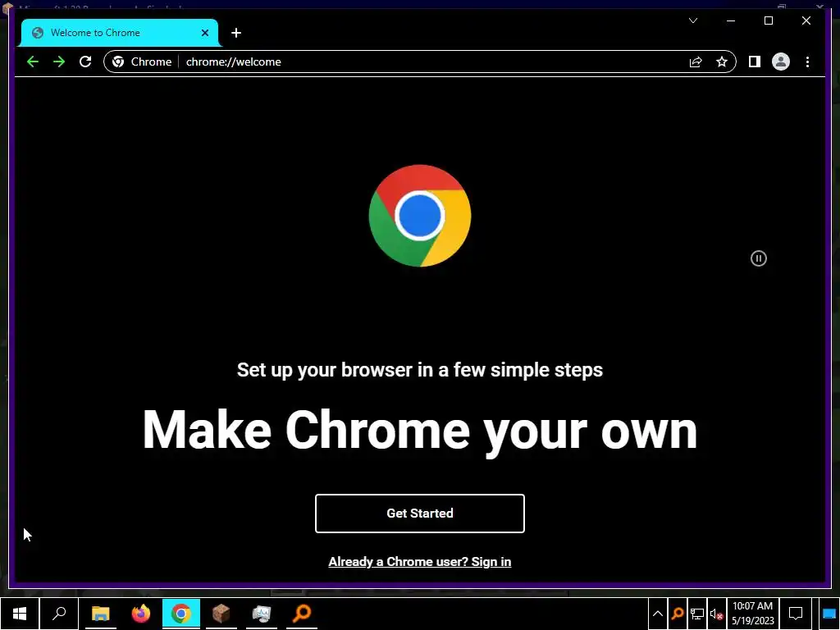The image size is (840, 630).
Task: Open File Explorer from the taskbar
Action: tap(100, 614)
